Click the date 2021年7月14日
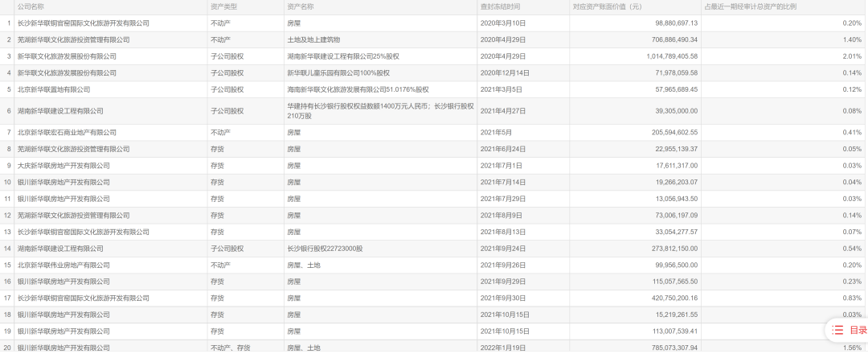868x354 pixels. click(502, 182)
